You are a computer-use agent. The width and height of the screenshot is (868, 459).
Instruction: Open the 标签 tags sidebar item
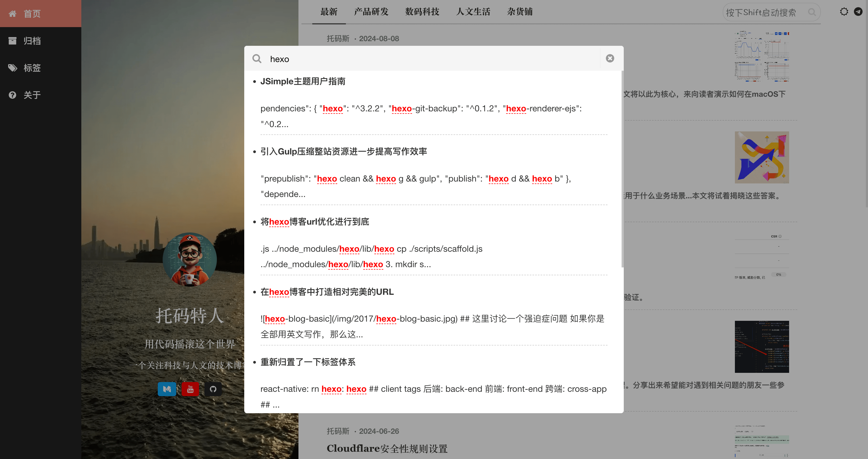(x=40, y=68)
